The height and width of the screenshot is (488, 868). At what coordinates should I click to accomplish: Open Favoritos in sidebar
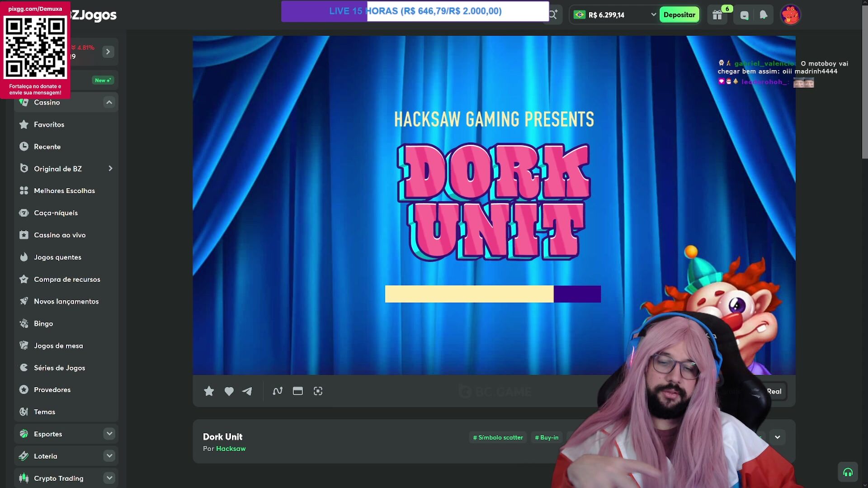tap(66, 124)
